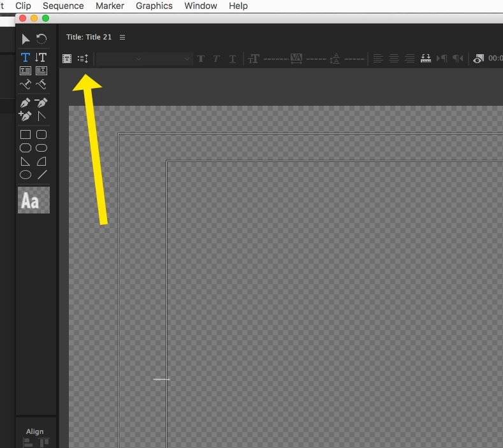Select the Rounded Corner Rectangle tool
503x448 pixels.
click(x=41, y=134)
